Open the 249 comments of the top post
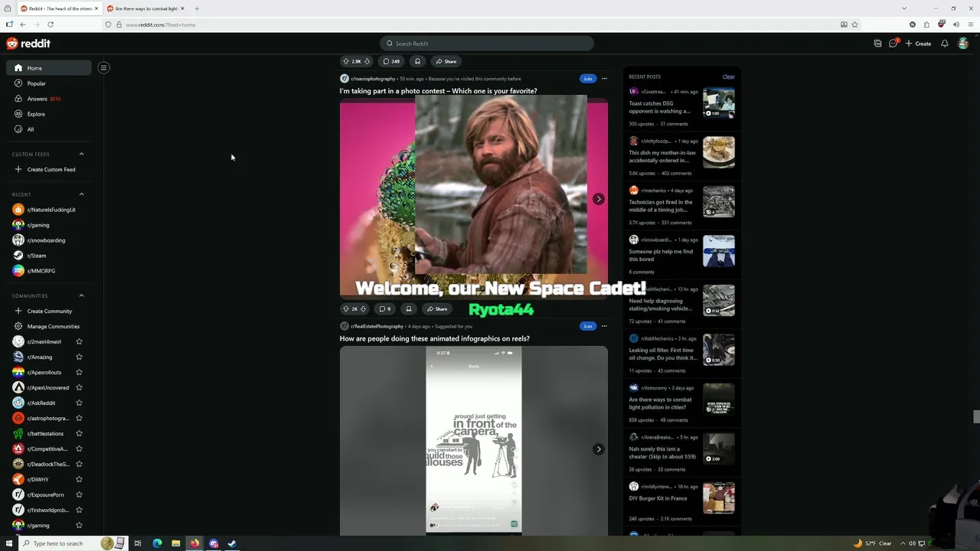 pyautogui.click(x=391, y=61)
